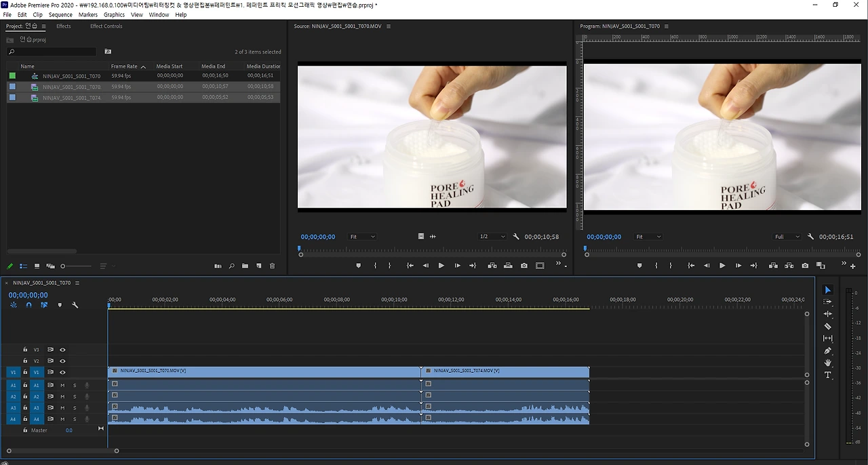Hide track V1 using eye icon

pyautogui.click(x=62, y=372)
